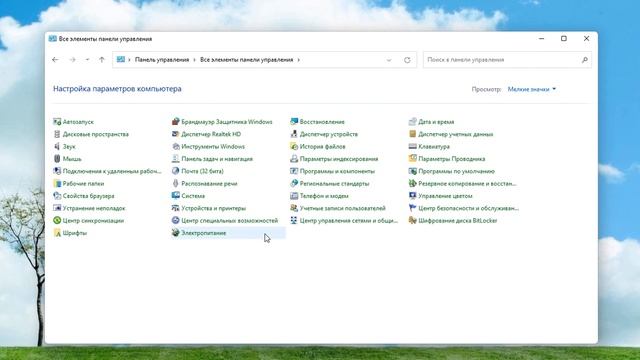640x360 pixels.
Task: Go forward with the forward arrow
Action: coord(72,60)
